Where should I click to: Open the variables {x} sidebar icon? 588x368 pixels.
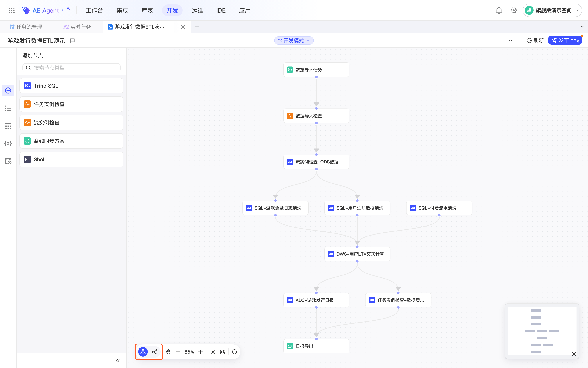pyautogui.click(x=8, y=143)
